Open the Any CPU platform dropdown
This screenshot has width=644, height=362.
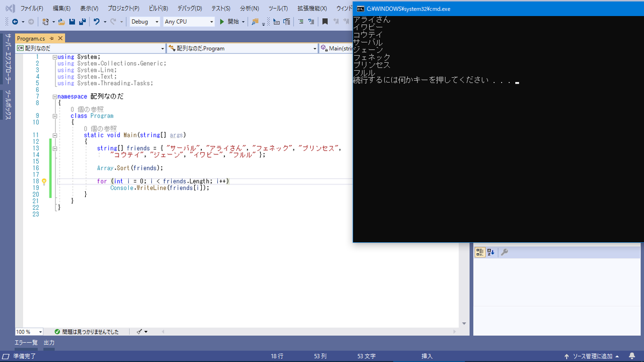[188, 22]
